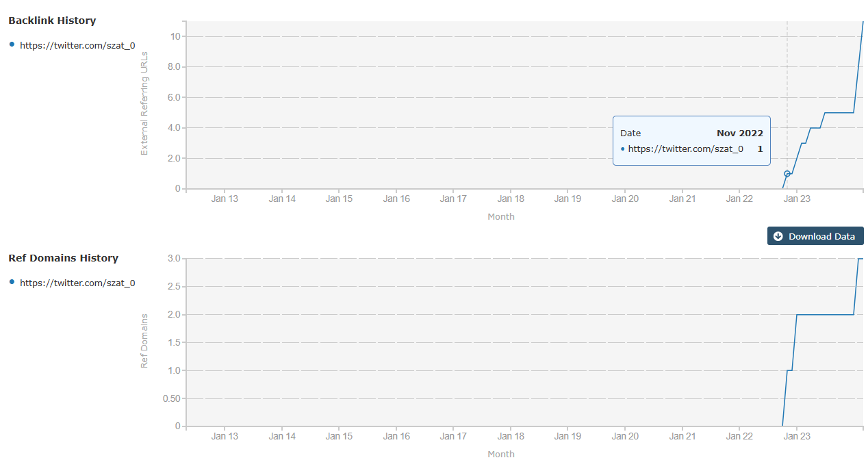Image resolution: width=868 pixels, height=460 pixels.
Task: Click the Jan 23 label on the backlink chart axis
Action: [x=796, y=198]
